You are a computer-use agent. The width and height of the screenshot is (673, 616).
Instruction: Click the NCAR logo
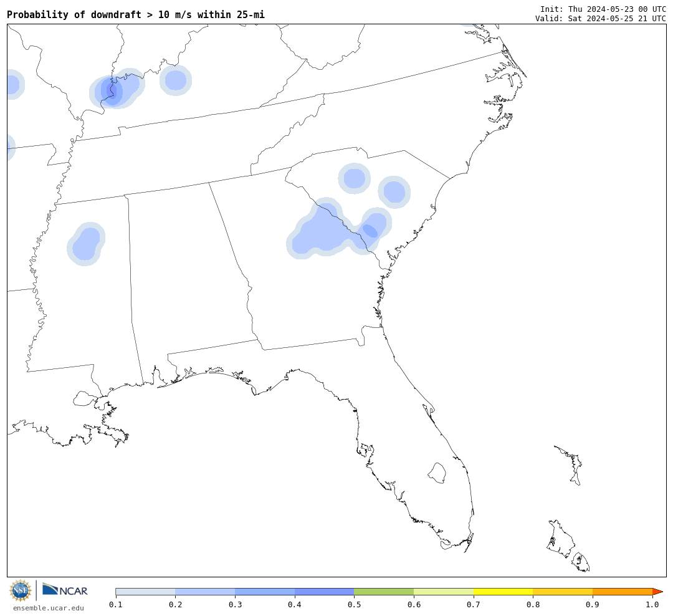coord(65,590)
